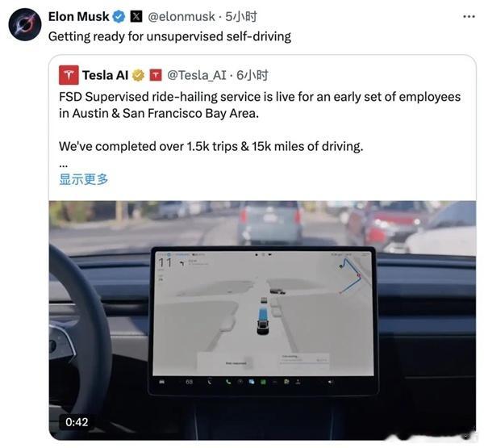This screenshot has height=448, width=484.
Task: Play the Tesla FSD video thumbnail
Action: pos(262,320)
